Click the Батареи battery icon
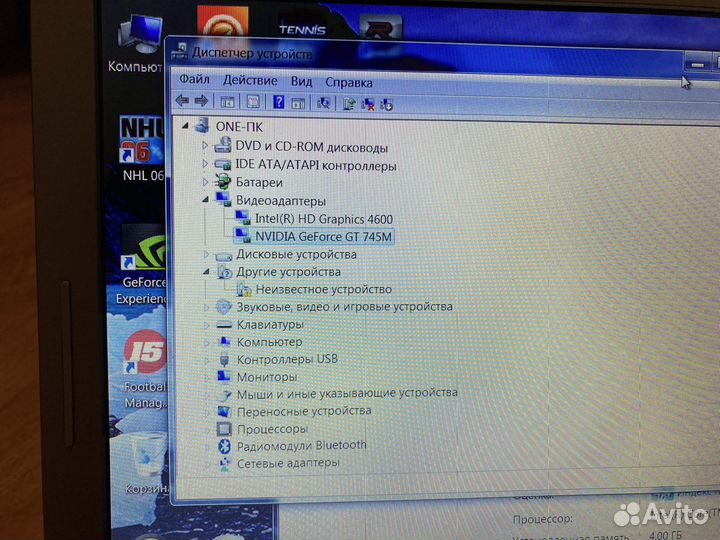This screenshot has height=540, width=720. tap(223, 182)
